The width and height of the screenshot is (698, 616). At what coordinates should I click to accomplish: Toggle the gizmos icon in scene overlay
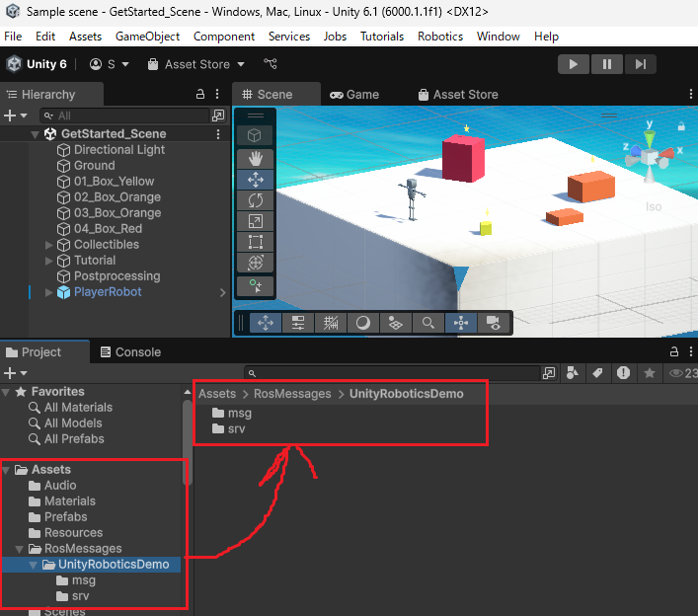(x=461, y=323)
